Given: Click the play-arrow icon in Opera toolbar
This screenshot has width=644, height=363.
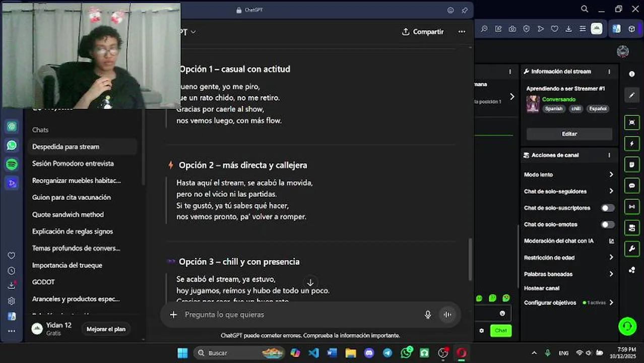Looking at the screenshot, I should 541,29.
